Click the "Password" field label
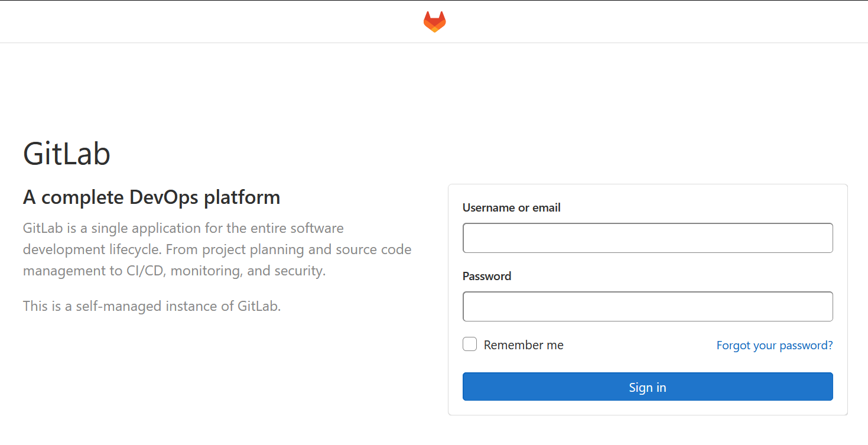Viewport: 868px width, 445px height. [x=486, y=276]
